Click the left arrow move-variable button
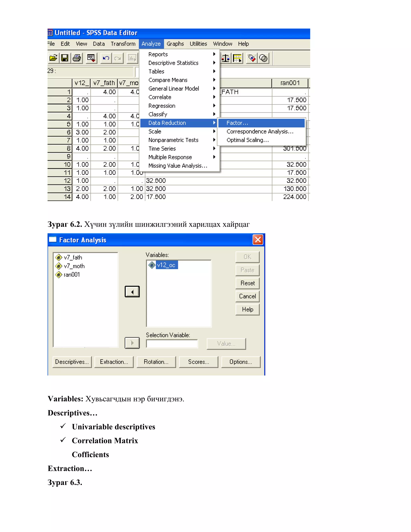411x532 pixels. tap(132, 291)
